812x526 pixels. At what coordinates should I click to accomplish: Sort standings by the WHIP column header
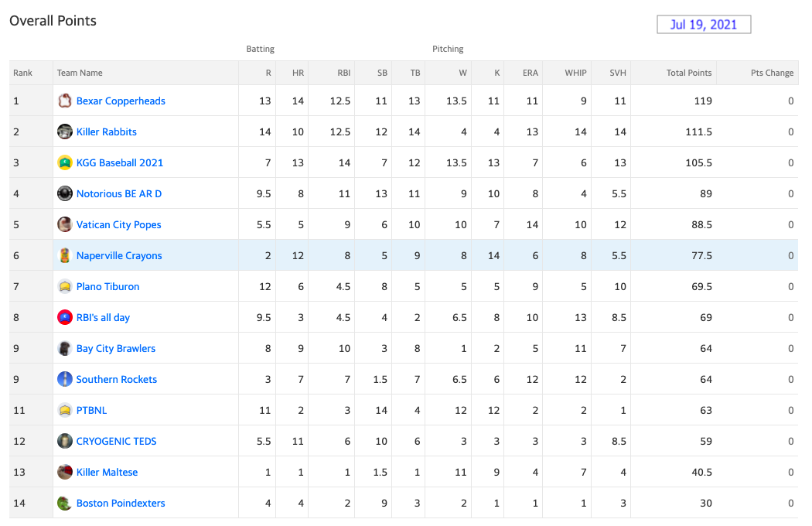click(x=575, y=73)
